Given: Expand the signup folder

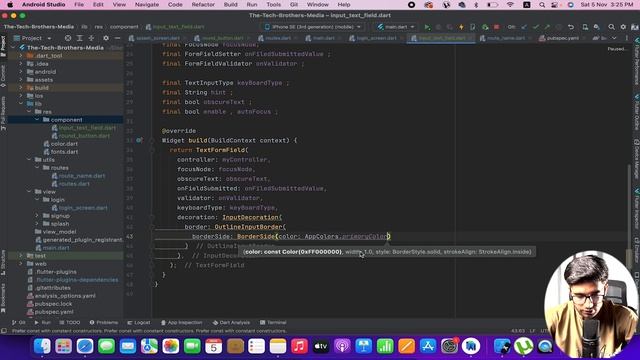Looking at the screenshot, I should pyautogui.click(x=37, y=216).
